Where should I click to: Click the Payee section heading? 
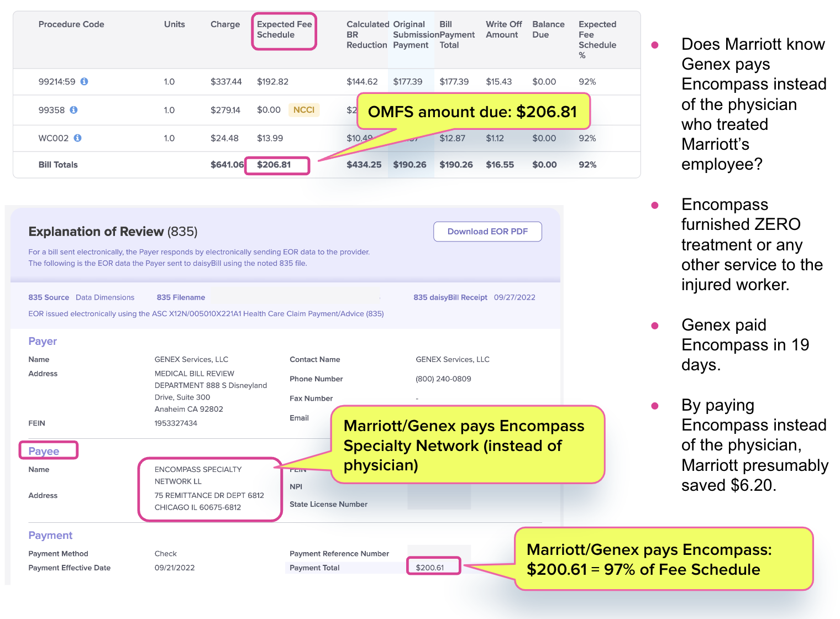pyautogui.click(x=44, y=451)
